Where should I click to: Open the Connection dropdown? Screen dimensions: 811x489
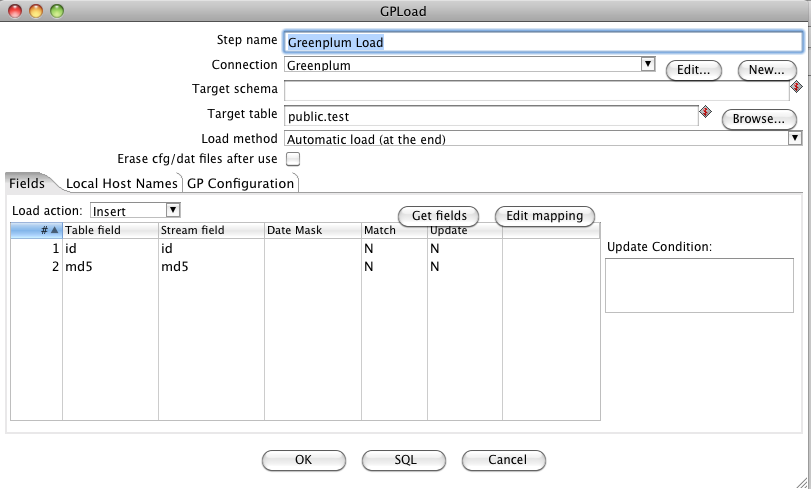point(647,64)
